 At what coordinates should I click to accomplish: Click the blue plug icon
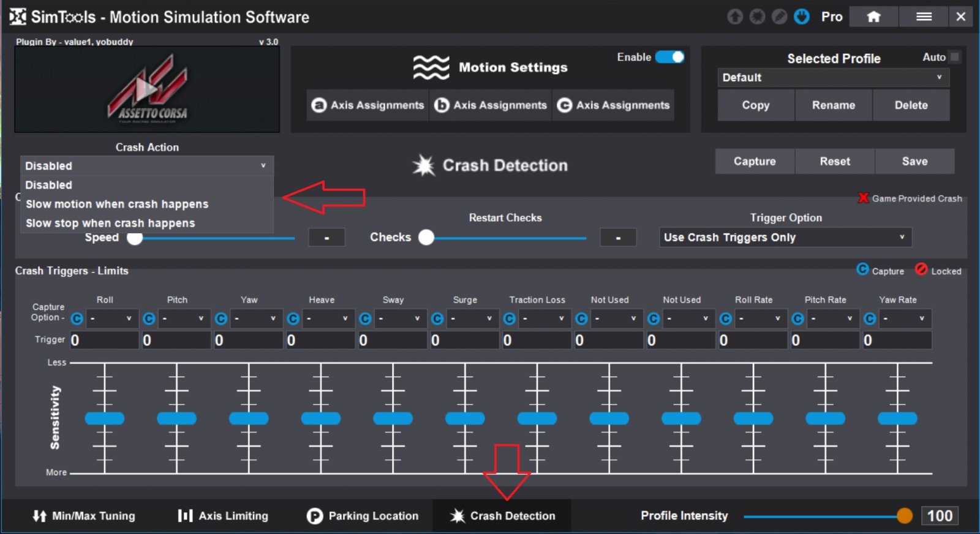pyautogui.click(x=802, y=17)
